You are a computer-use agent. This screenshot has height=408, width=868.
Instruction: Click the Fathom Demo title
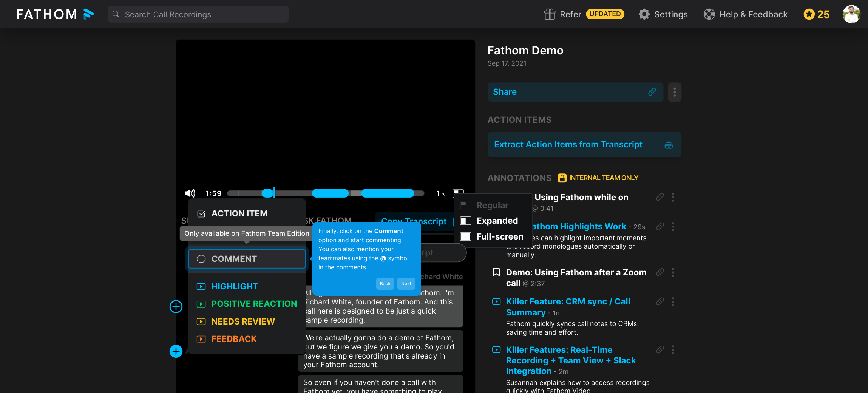coord(525,51)
